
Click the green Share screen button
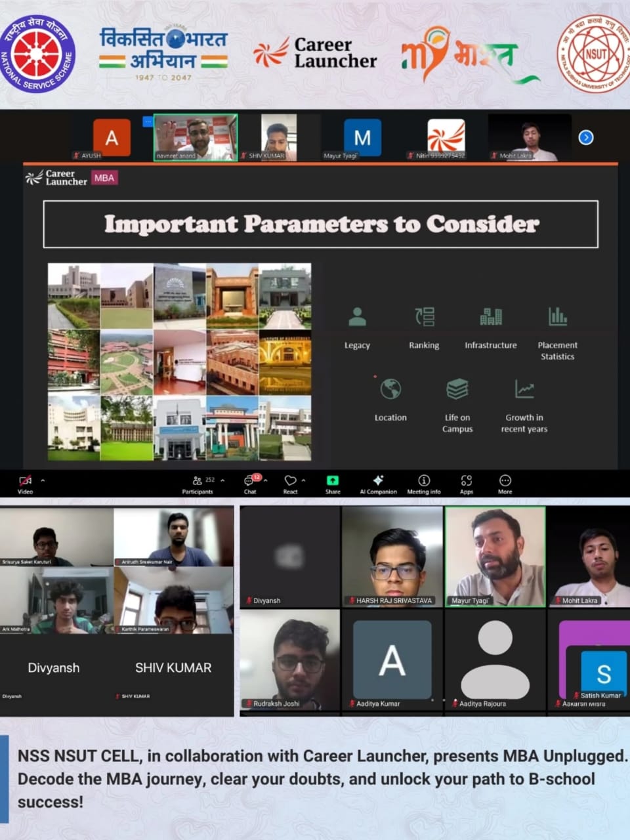(x=333, y=480)
